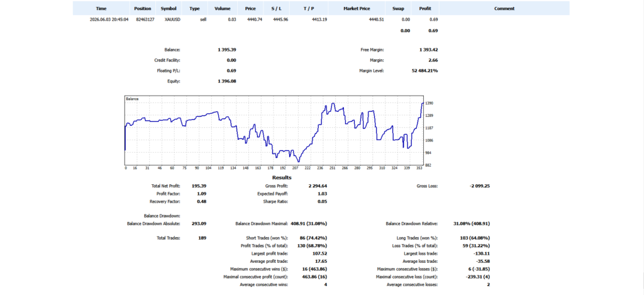Click the Market Price column header
The width and height of the screenshot is (644, 295).
pos(357,8)
